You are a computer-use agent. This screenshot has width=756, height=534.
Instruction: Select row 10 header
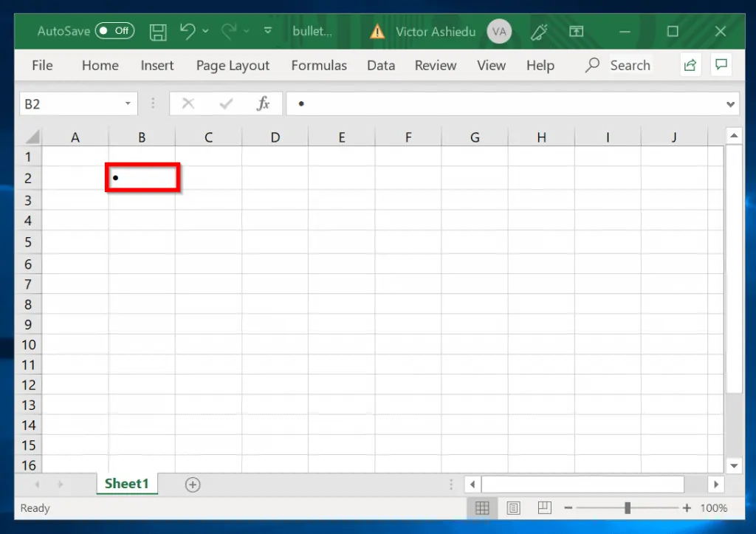(28, 345)
